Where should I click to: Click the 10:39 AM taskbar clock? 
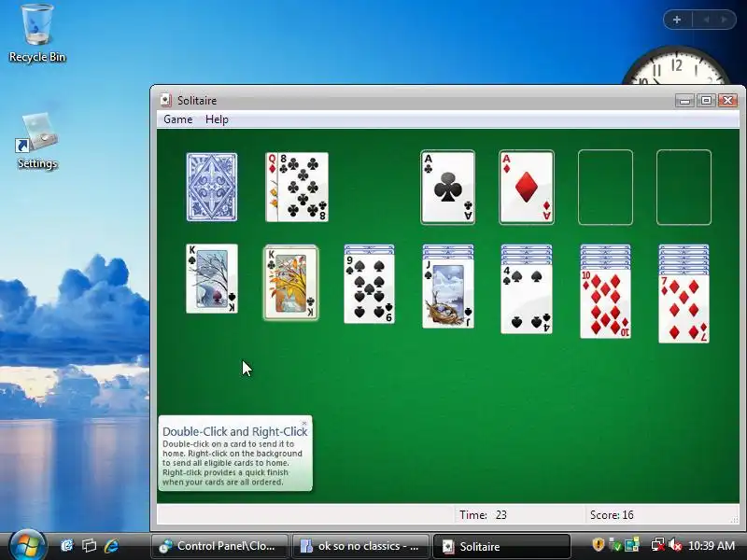point(712,546)
